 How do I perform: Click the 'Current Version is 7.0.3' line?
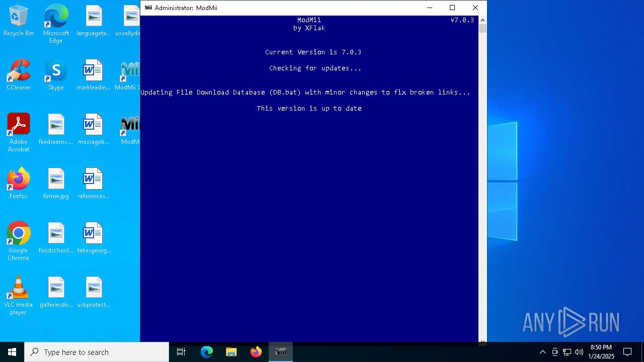click(x=313, y=52)
